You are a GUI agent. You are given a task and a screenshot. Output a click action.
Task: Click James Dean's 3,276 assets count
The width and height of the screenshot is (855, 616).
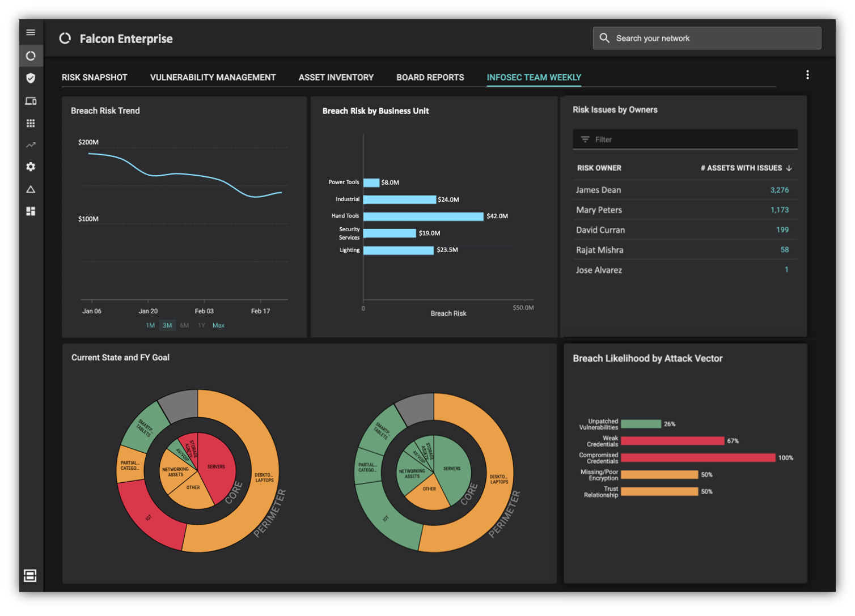pyautogui.click(x=780, y=190)
